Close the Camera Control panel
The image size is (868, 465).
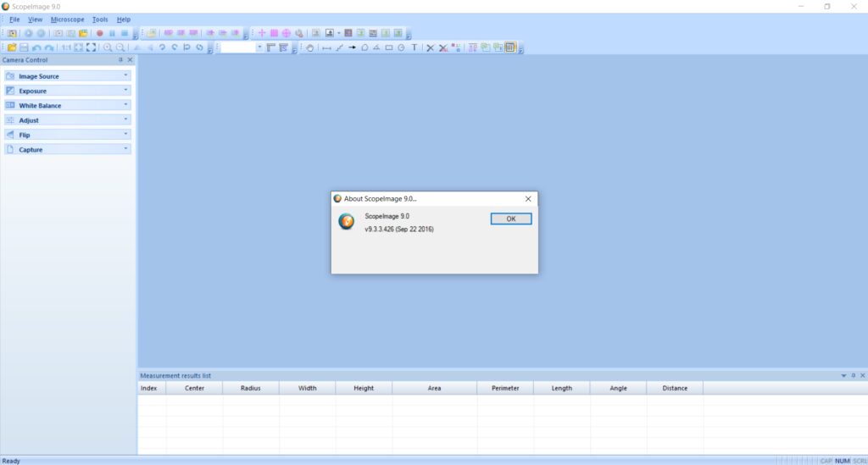point(130,60)
